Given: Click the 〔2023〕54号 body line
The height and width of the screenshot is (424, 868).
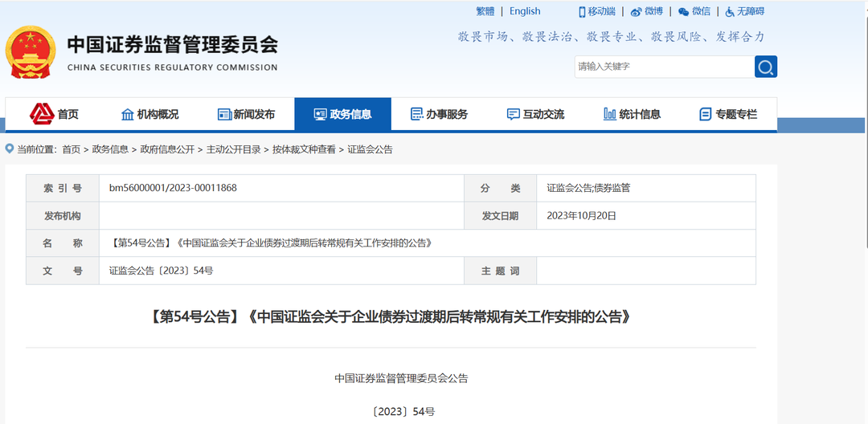Looking at the screenshot, I should 403,412.
